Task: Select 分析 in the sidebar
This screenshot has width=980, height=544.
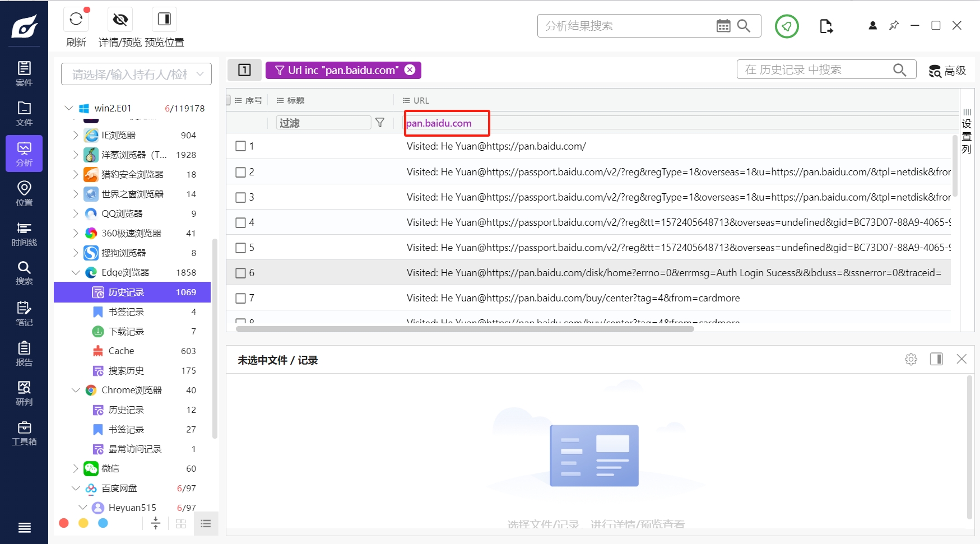Action: pos(24,154)
